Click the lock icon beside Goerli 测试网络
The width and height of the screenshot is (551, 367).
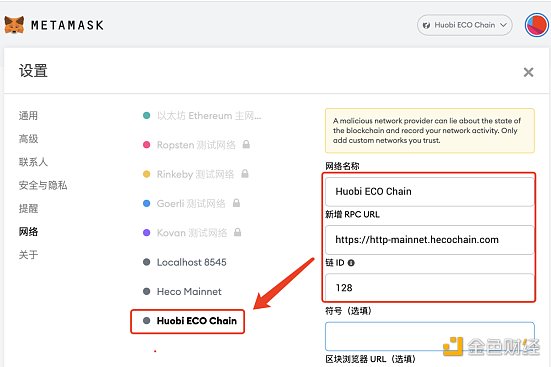(x=236, y=203)
